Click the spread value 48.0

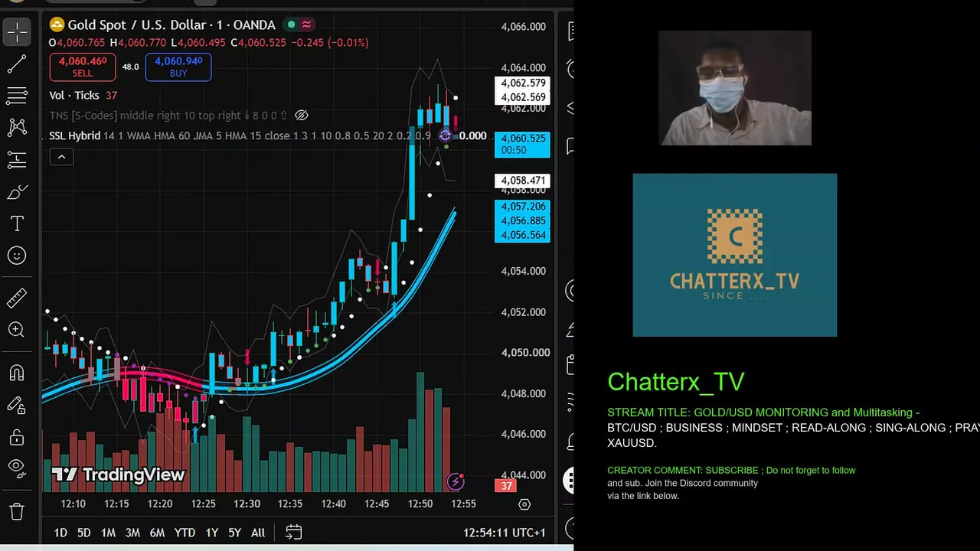point(131,67)
